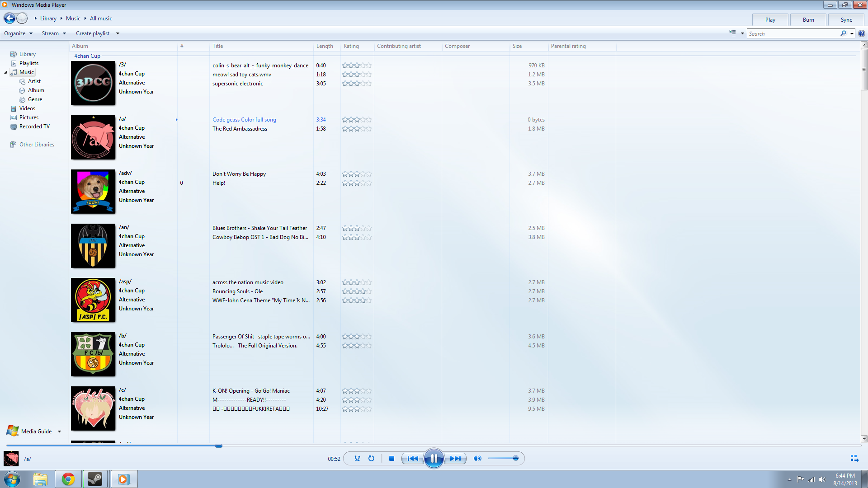Open the View options icon
The width and height of the screenshot is (868, 488).
pos(733,33)
